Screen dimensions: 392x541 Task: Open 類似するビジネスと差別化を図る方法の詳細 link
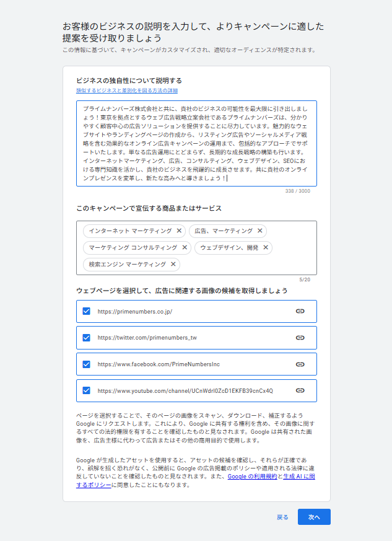(127, 91)
